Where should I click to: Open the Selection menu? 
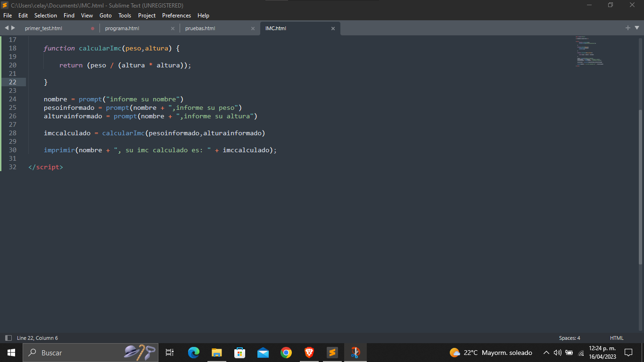coord(46,16)
